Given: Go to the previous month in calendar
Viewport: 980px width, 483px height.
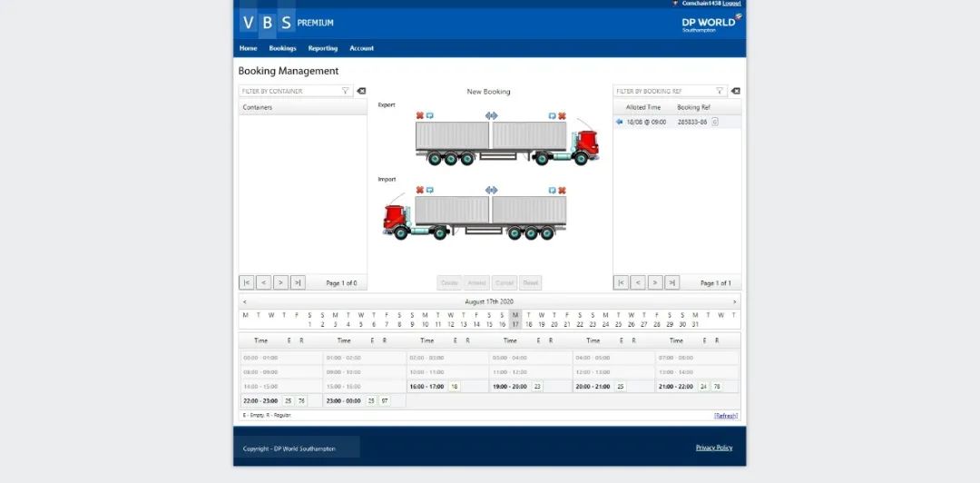Looking at the screenshot, I should pyautogui.click(x=244, y=301).
